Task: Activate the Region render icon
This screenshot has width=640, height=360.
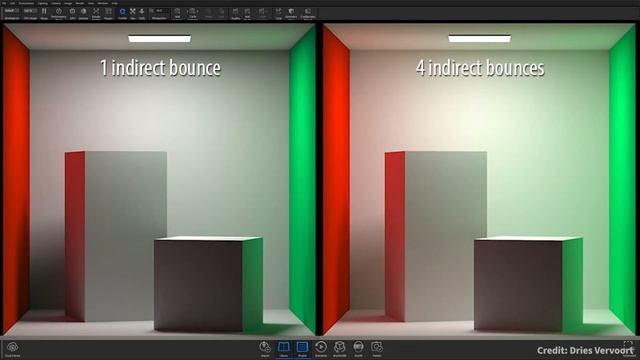Action: [x=108, y=11]
